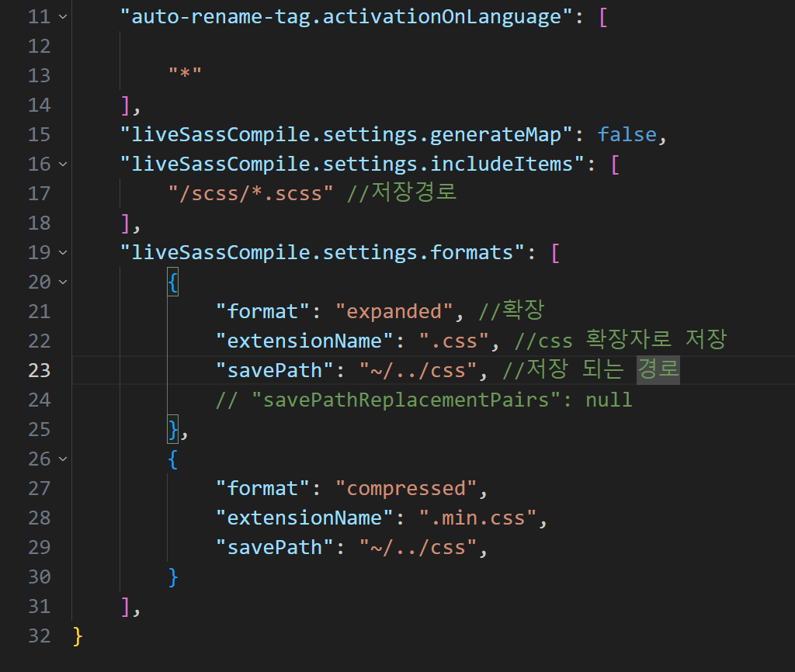Click the //css 확장자로 저장 comment

620,340
